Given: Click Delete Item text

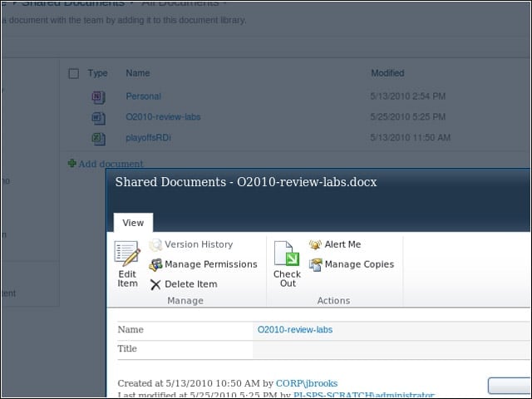Looking at the screenshot, I should point(191,284).
